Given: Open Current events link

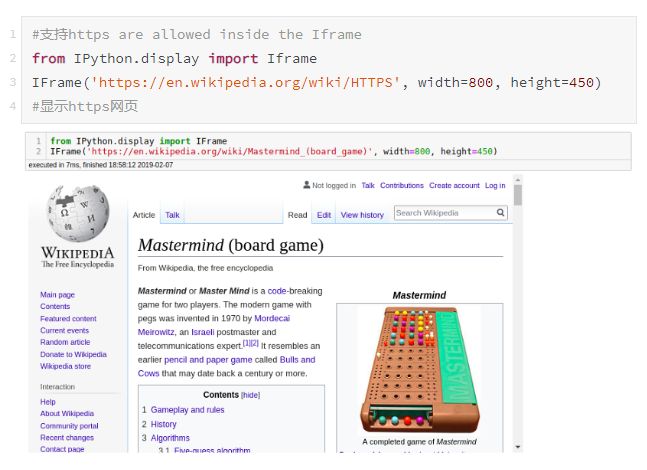Looking at the screenshot, I should point(64,331).
